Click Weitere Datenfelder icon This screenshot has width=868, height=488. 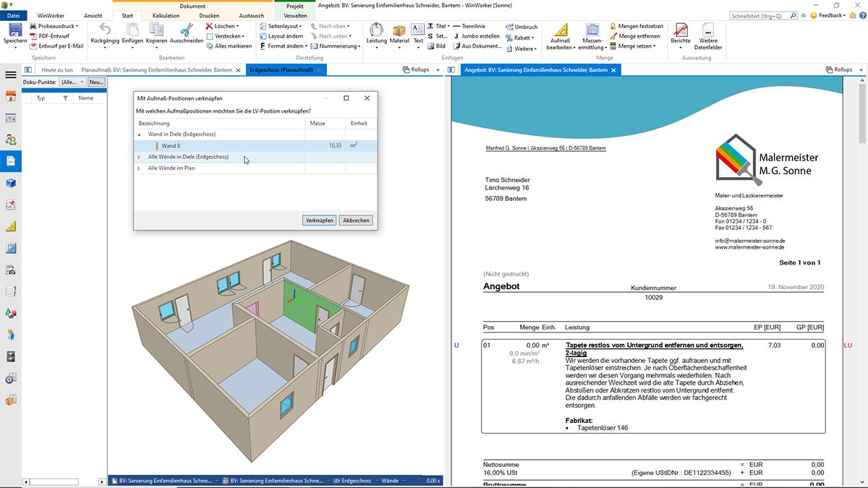pos(709,30)
